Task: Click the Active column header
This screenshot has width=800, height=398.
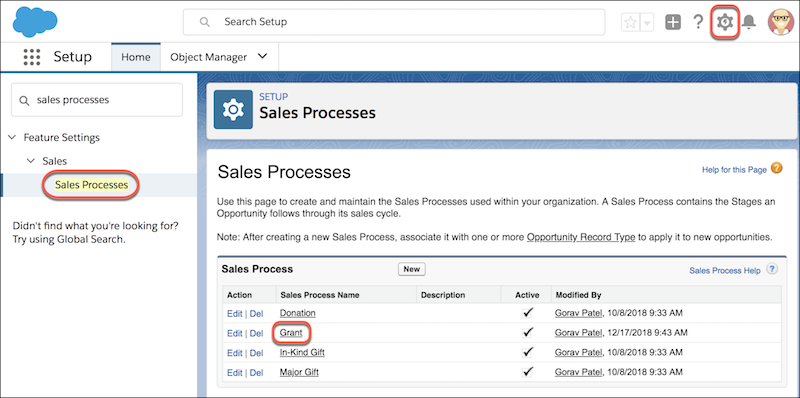Action: pyautogui.click(x=527, y=295)
